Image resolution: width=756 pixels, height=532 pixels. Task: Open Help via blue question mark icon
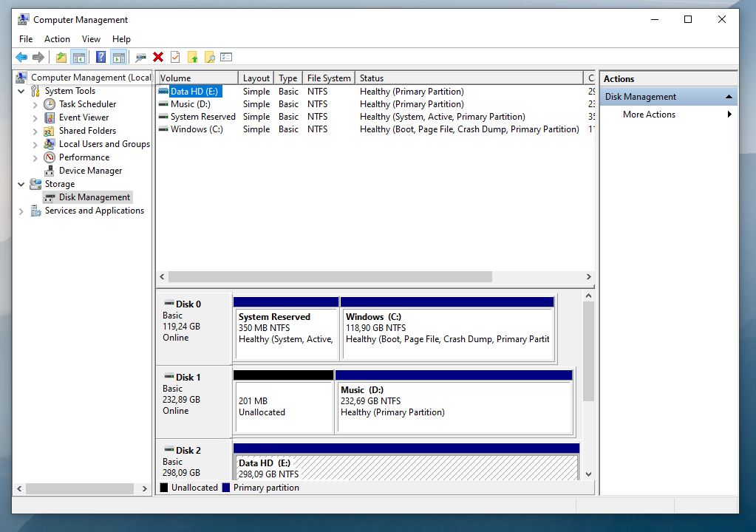(x=101, y=57)
